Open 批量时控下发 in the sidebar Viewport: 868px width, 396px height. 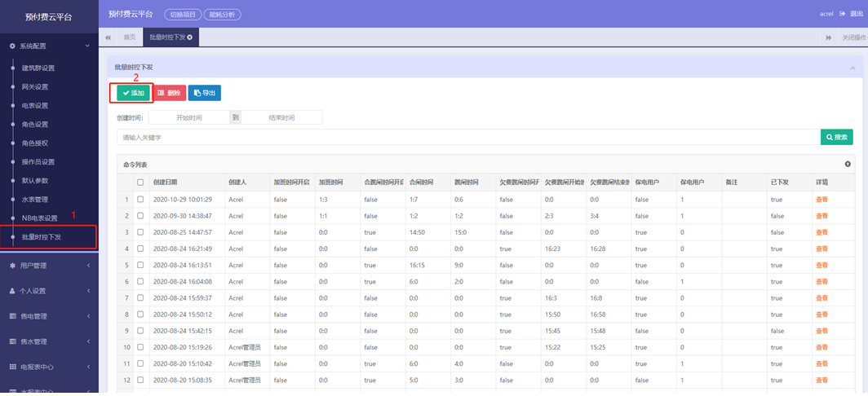click(42, 237)
